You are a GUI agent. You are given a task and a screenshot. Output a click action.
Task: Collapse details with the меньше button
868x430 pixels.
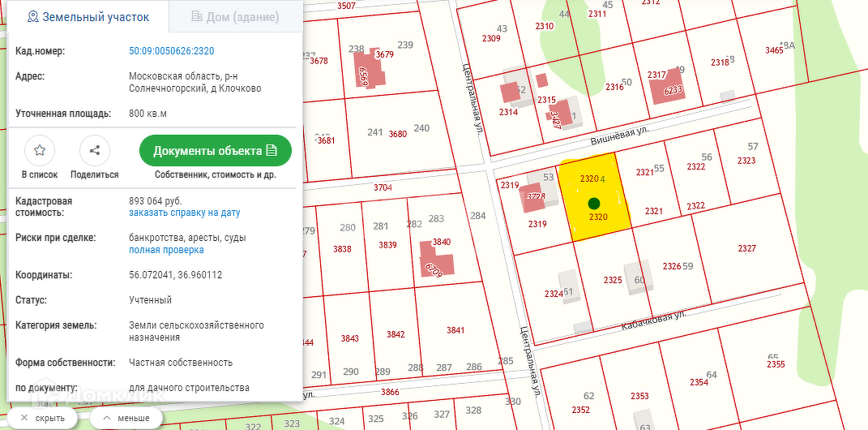pos(126,418)
